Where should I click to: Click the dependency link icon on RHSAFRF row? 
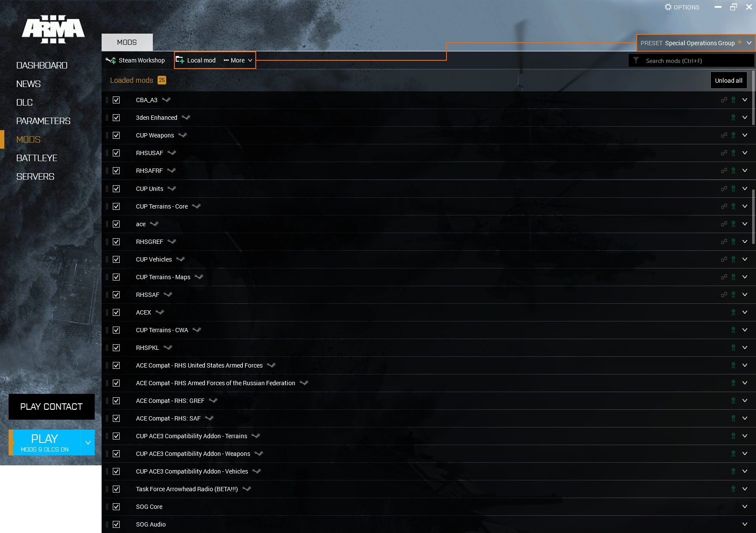click(x=724, y=171)
